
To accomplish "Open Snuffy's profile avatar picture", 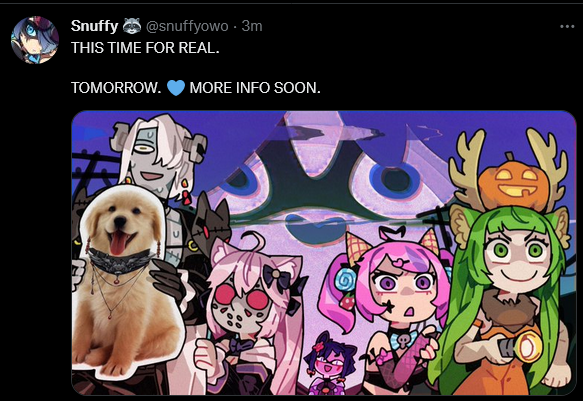I will pos(35,40).
